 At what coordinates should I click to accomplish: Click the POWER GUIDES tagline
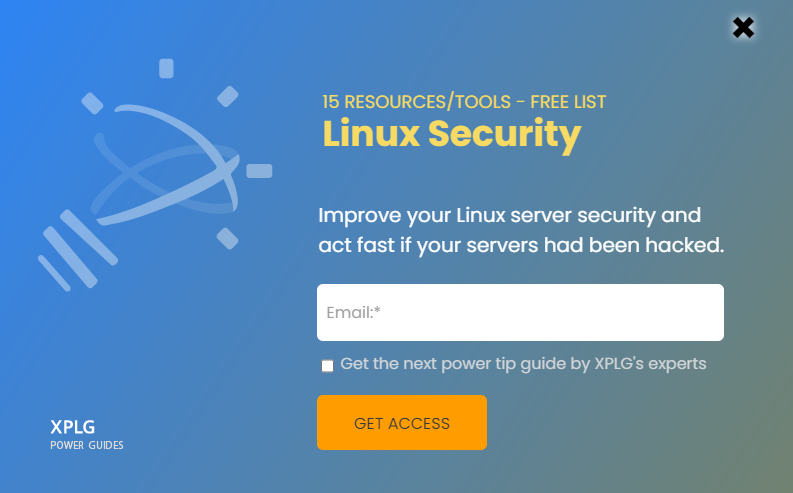point(87,445)
